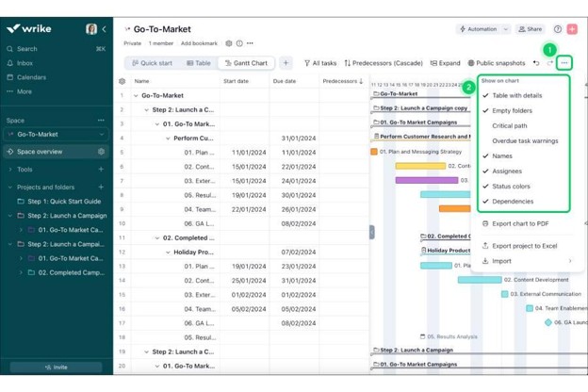Collapse 02. Completed row 11
This screenshot has height=392, width=588.
tap(157, 238)
